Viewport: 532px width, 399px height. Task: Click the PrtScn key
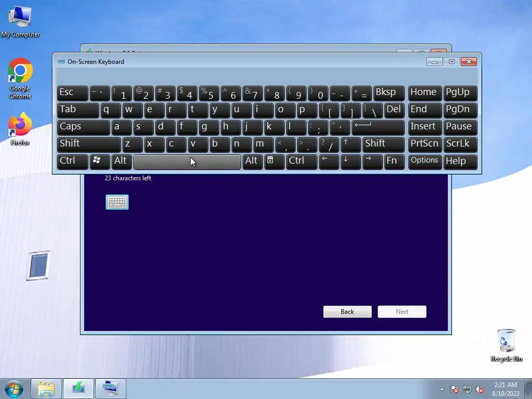pyautogui.click(x=425, y=144)
